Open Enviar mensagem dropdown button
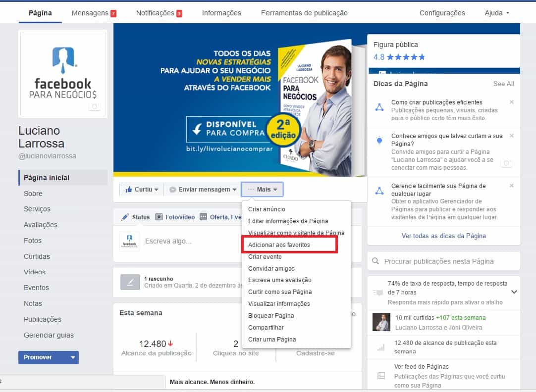The height and width of the screenshot is (392, 536). pos(203,190)
